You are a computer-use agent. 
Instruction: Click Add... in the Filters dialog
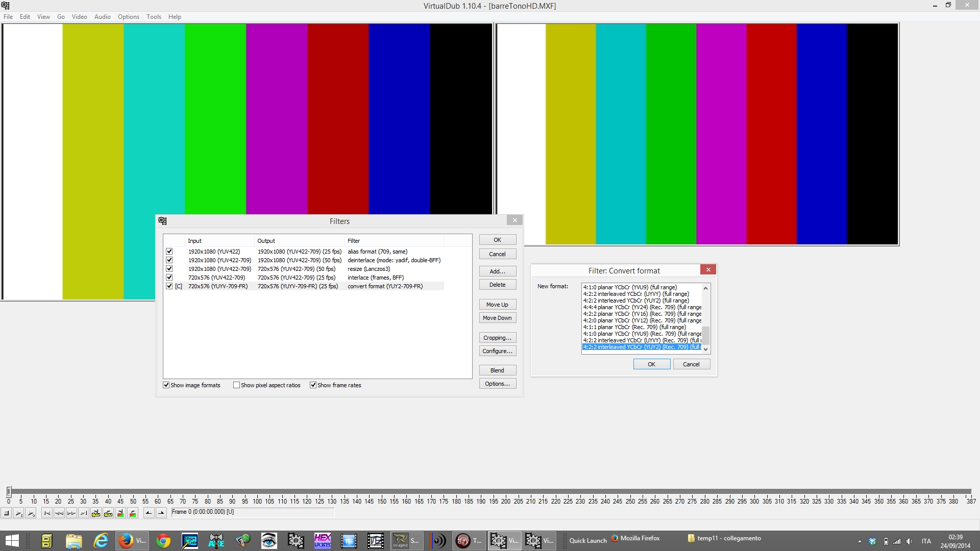pos(497,271)
